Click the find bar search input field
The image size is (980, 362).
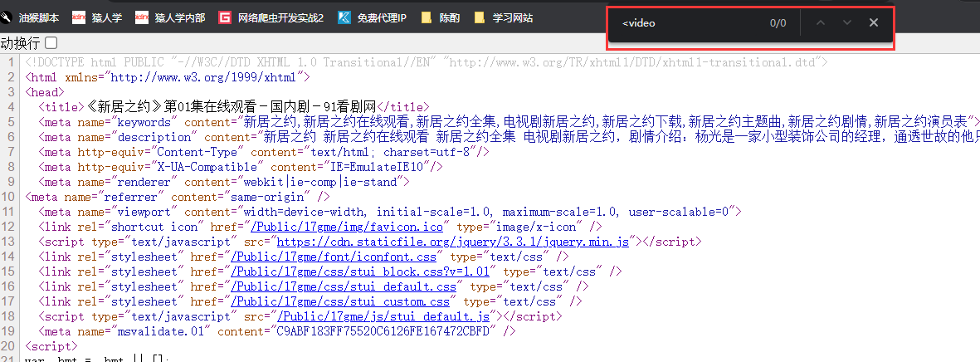click(689, 23)
